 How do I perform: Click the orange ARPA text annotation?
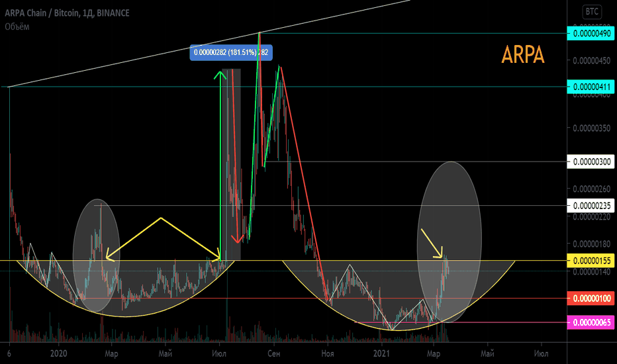pos(523,55)
